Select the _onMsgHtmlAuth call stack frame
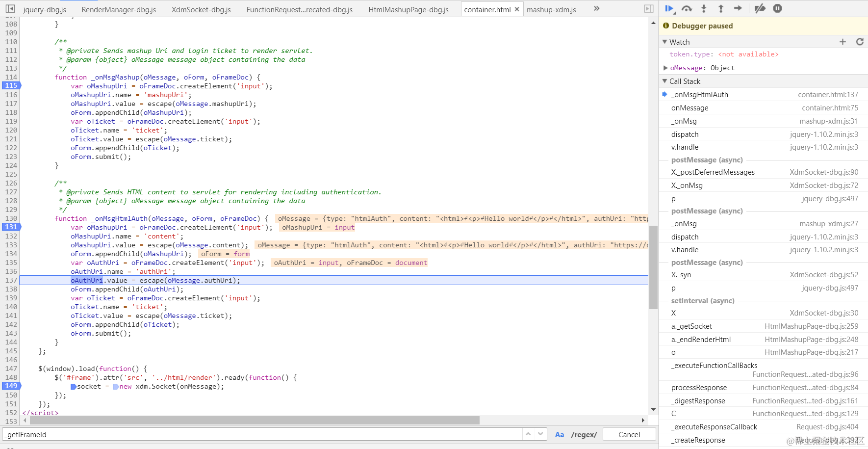The width and height of the screenshot is (868, 449). pos(764,94)
